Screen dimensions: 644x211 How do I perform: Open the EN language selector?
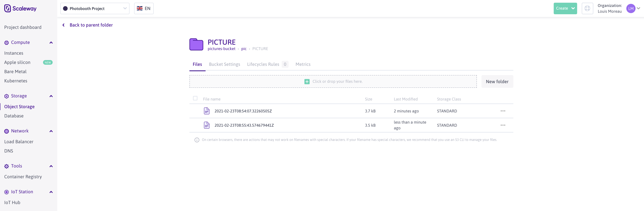click(x=144, y=8)
